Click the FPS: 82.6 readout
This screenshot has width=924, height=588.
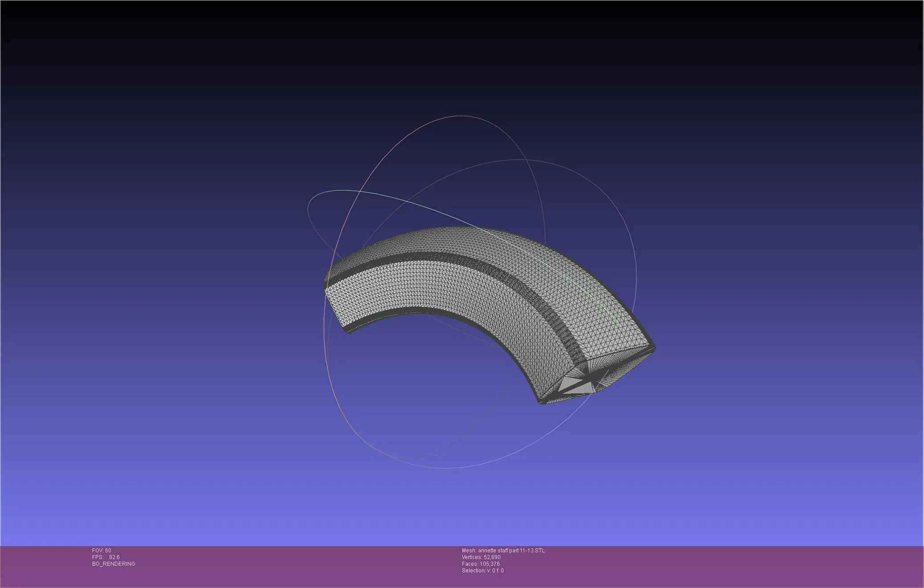pyautogui.click(x=106, y=557)
